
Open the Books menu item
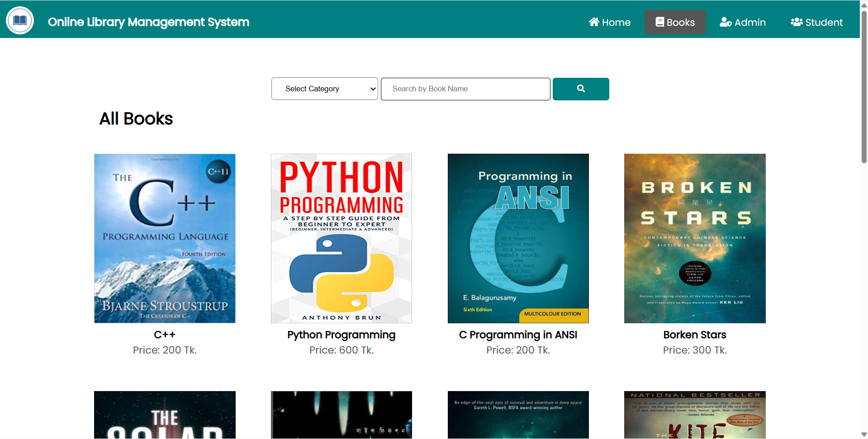point(675,22)
